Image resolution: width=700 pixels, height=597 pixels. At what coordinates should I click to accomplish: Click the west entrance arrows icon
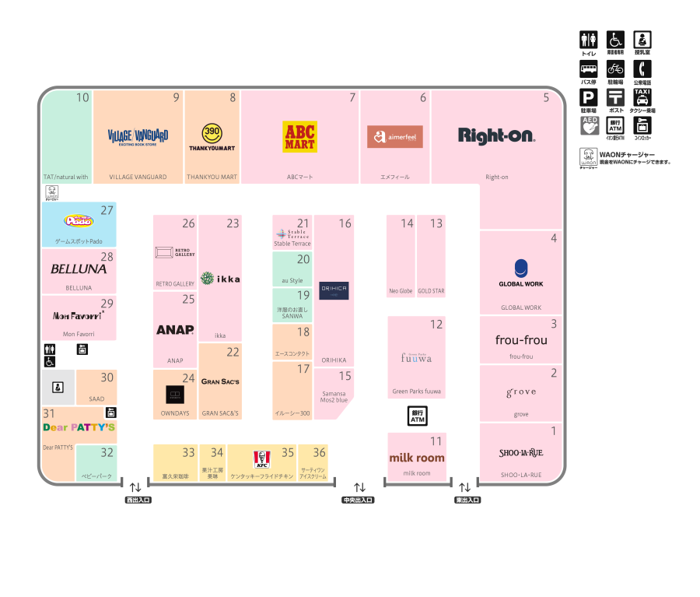(135, 487)
